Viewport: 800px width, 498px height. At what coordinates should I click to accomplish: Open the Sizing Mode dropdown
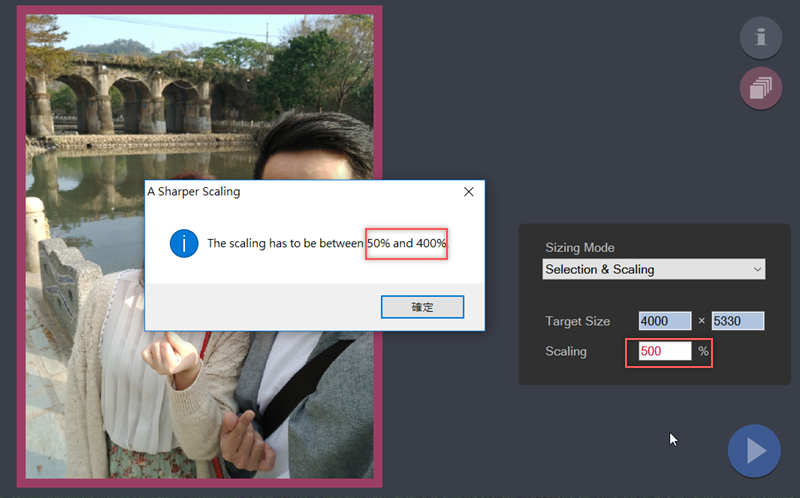654,269
